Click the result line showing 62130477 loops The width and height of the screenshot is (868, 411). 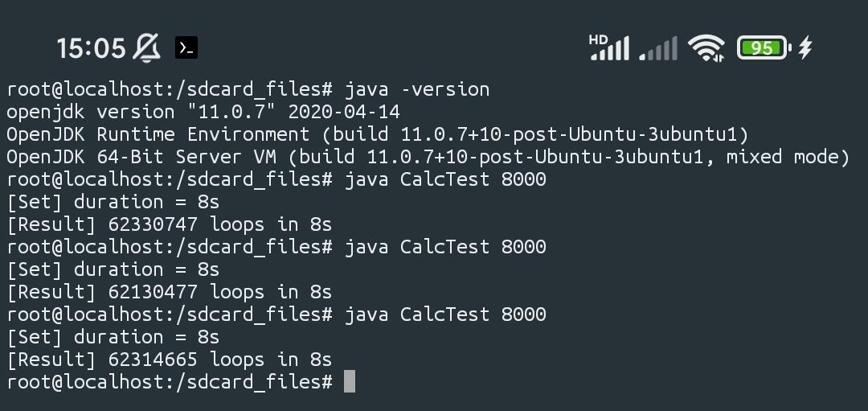point(170,292)
